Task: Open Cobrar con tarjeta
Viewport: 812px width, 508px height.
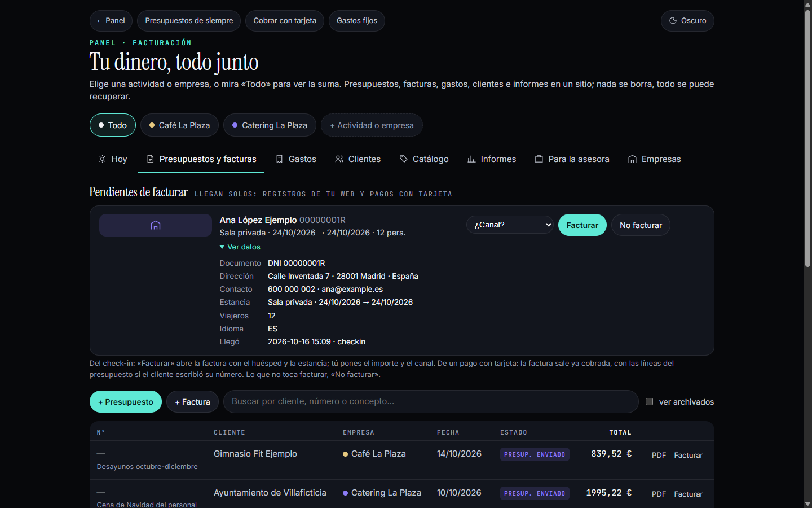Action: pos(285,21)
